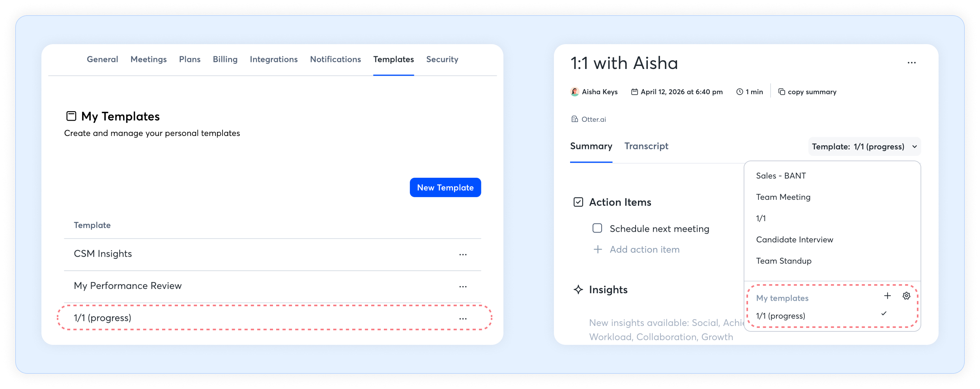Open the Integrations settings tab
The height and width of the screenshot is (389, 980).
click(273, 60)
